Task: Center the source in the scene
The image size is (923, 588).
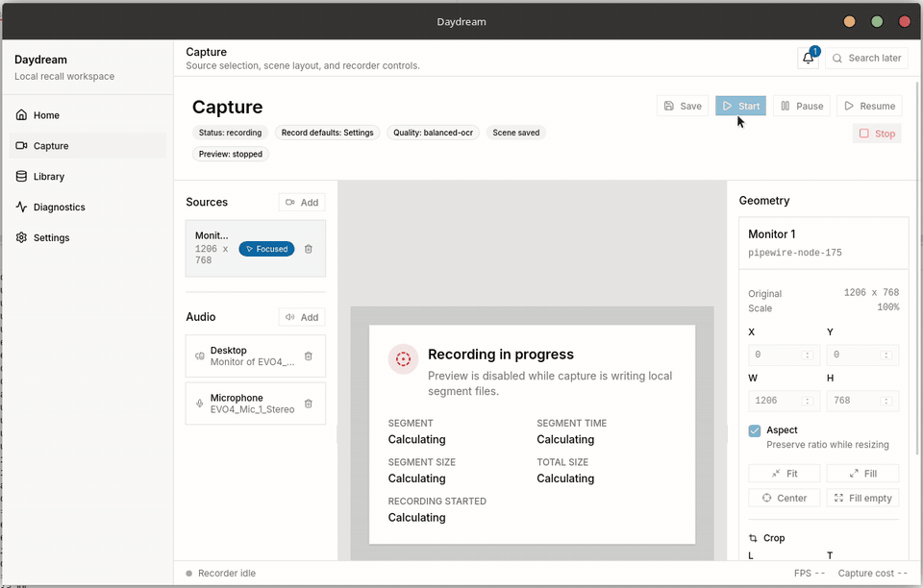Action: [785, 498]
